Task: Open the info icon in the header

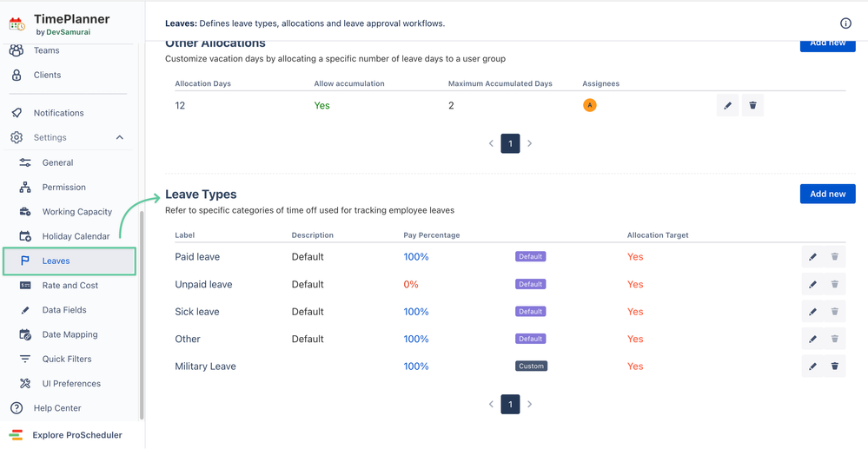Action: coord(845,23)
